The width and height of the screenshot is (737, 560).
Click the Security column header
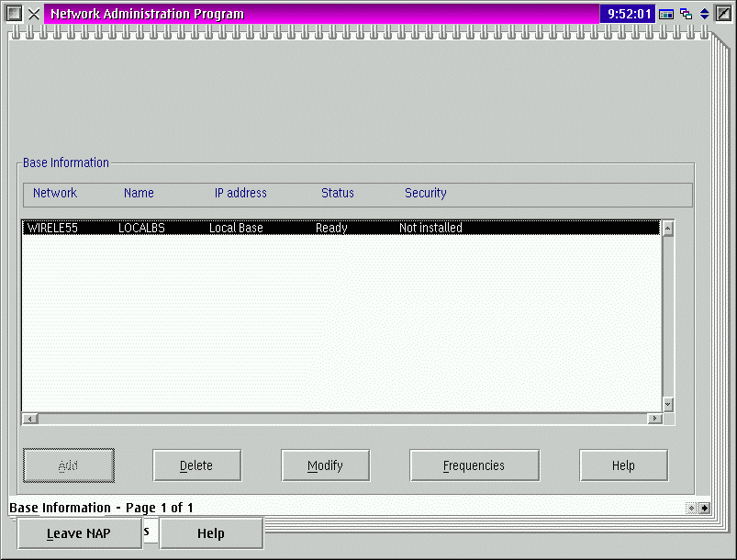[x=426, y=193]
